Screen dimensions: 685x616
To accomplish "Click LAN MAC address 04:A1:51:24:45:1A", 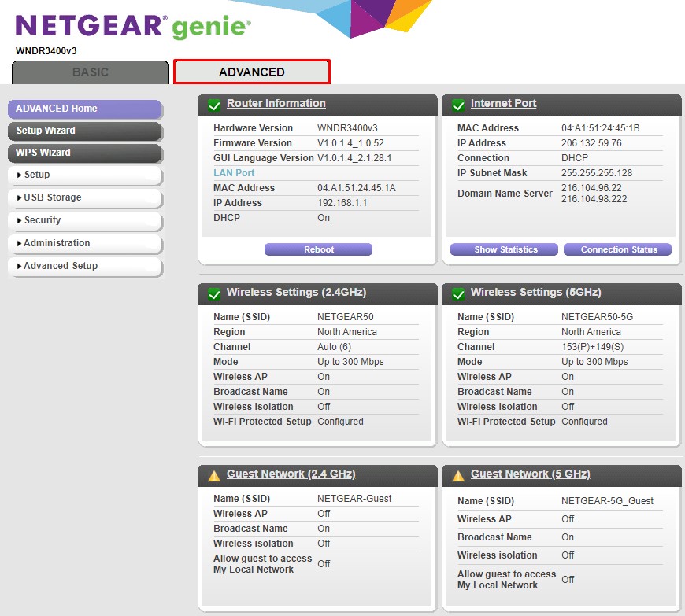I will pyautogui.click(x=357, y=188).
